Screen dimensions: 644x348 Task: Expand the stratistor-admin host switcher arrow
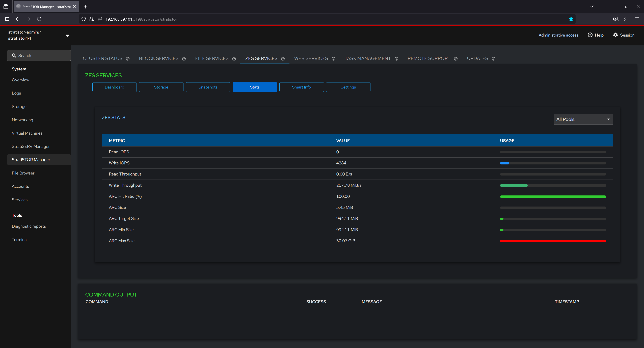click(67, 36)
